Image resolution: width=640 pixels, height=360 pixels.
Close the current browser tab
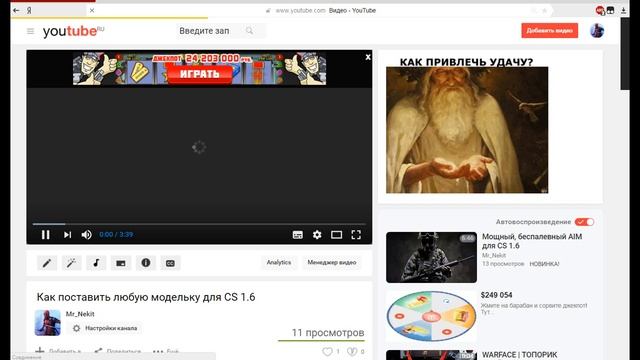[x=92, y=10]
